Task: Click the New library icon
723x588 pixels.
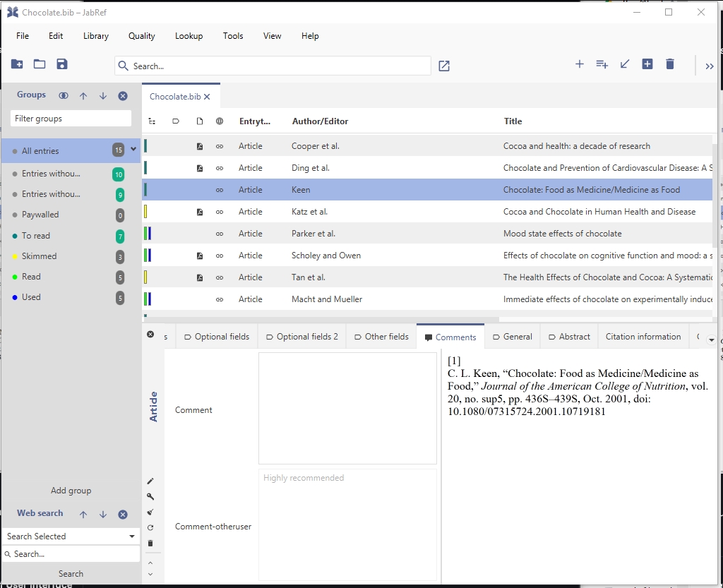Action: 17,64
